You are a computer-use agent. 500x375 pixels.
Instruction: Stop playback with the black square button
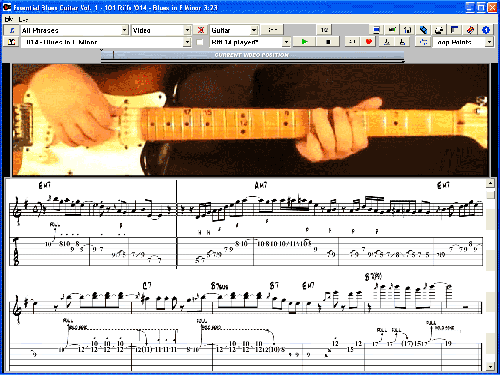tap(328, 42)
